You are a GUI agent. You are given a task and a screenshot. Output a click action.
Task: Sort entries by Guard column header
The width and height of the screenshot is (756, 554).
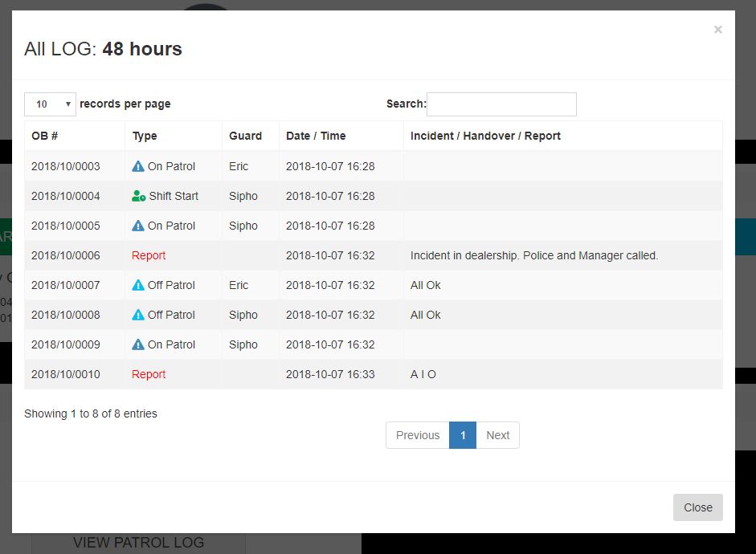(245, 136)
